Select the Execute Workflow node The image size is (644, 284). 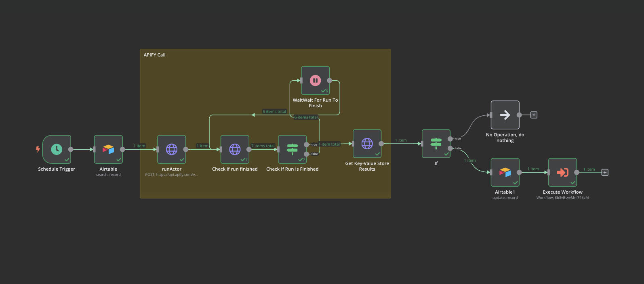563,172
